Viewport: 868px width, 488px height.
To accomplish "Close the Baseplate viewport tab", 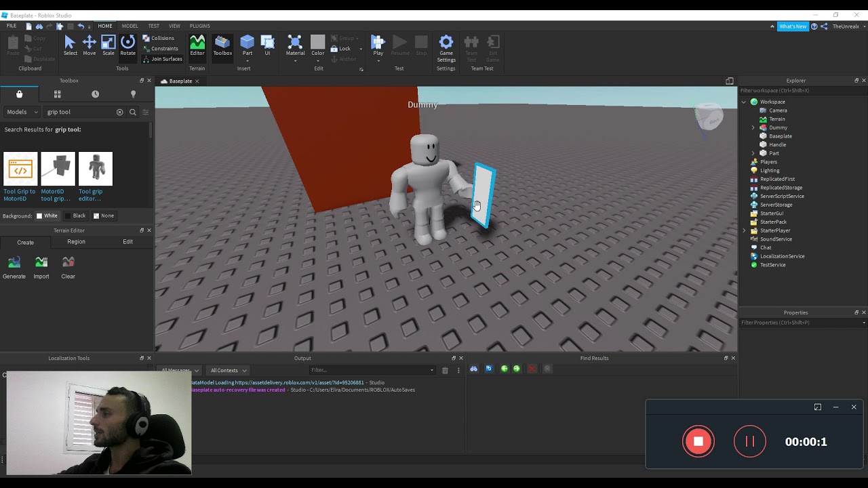I will 197,81.
